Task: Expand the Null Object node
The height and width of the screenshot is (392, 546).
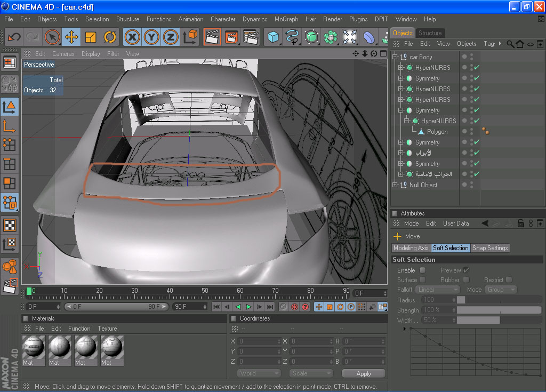Action: coord(395,185)
